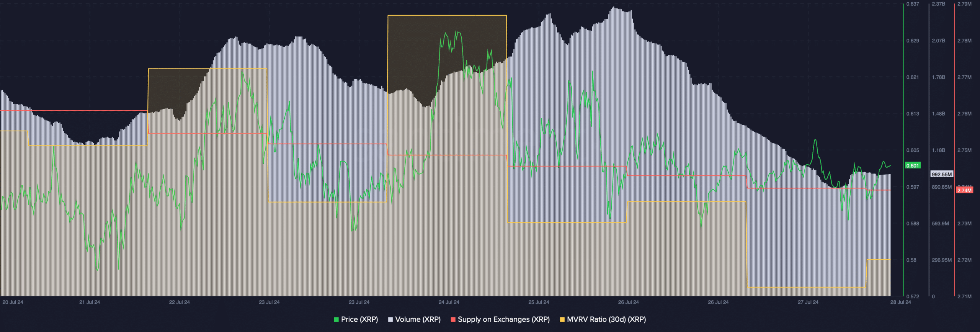
Task: Click the red 2.74M supply value label
Action: pos(964,190)
